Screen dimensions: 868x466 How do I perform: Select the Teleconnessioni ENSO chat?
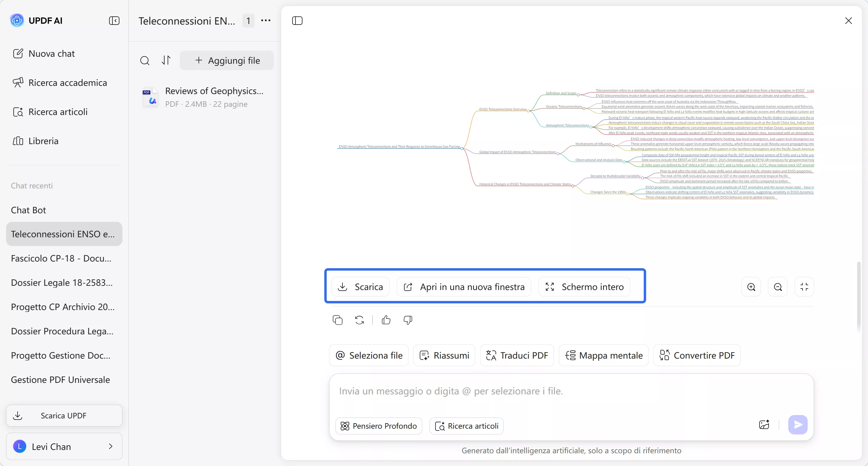click(x=64, y=234)
